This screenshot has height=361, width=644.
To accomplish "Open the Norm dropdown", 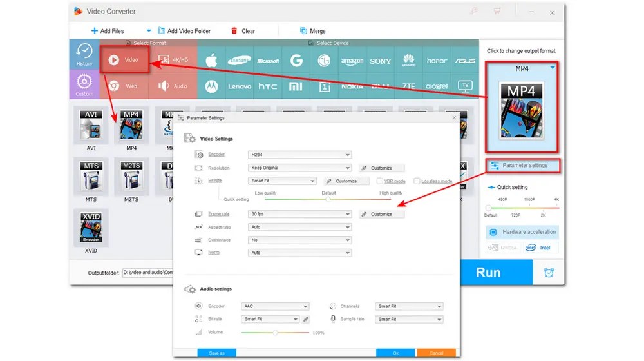I will tap(300, 253).
